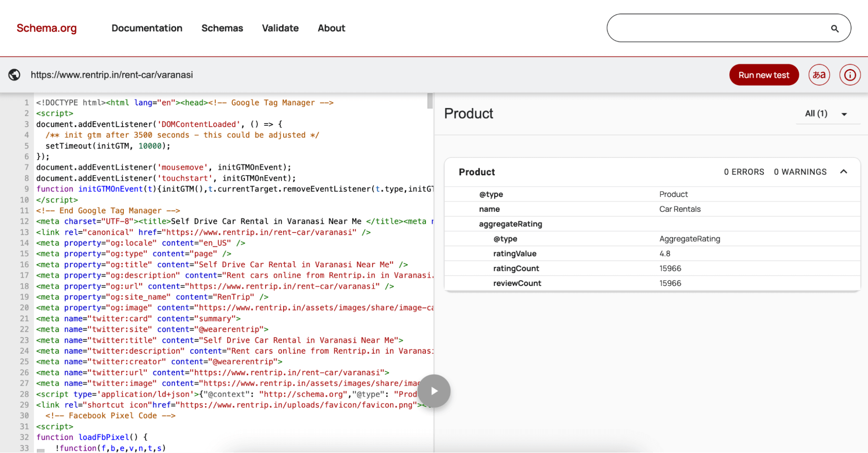The image size is (868, 453).
Task: Click the 0 ERRORS label
Action: (744, 172)
